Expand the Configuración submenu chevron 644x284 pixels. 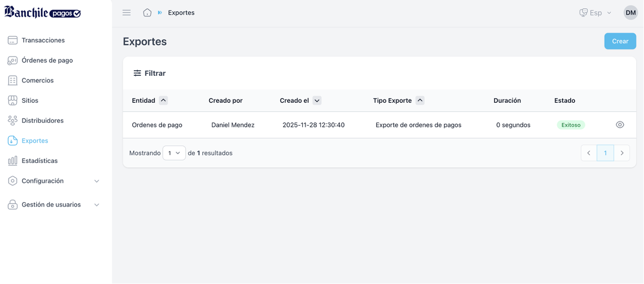(97, 181)
